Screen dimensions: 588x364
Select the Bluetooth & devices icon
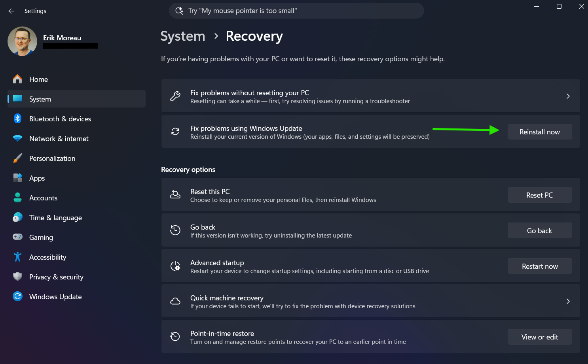point(17,119)
